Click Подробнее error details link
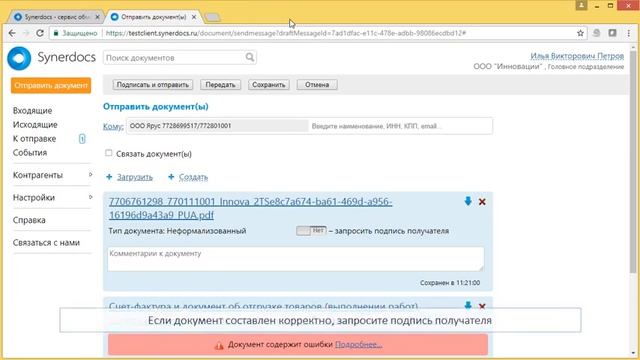640x360 pixels. click(358, 344)
